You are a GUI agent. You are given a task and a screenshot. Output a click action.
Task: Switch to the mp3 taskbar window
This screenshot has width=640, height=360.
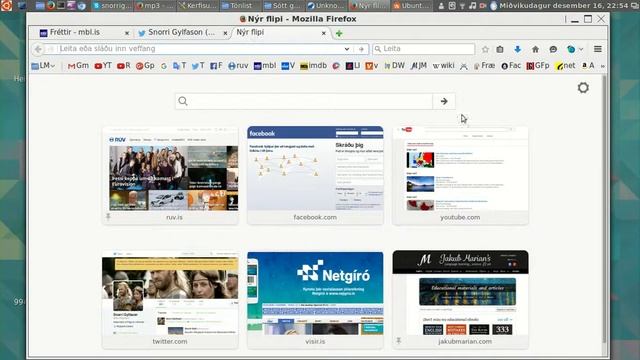click(155, 6)
